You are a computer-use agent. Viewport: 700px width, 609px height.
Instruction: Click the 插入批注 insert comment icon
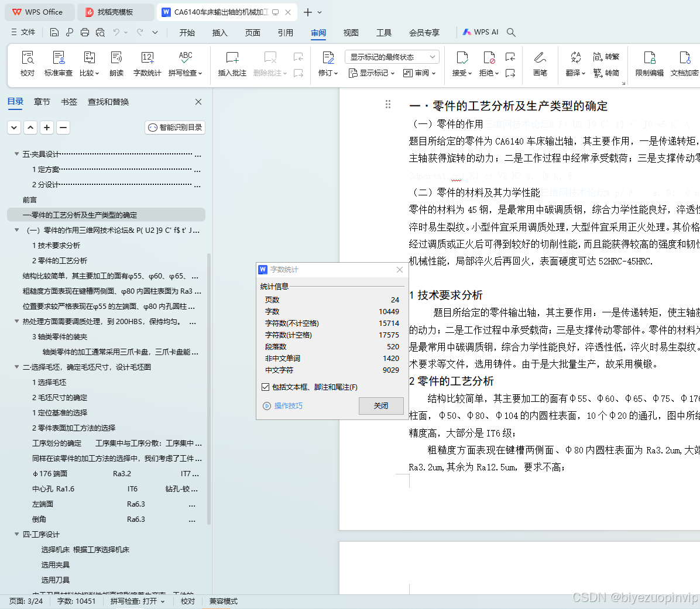tap(232, 64)
